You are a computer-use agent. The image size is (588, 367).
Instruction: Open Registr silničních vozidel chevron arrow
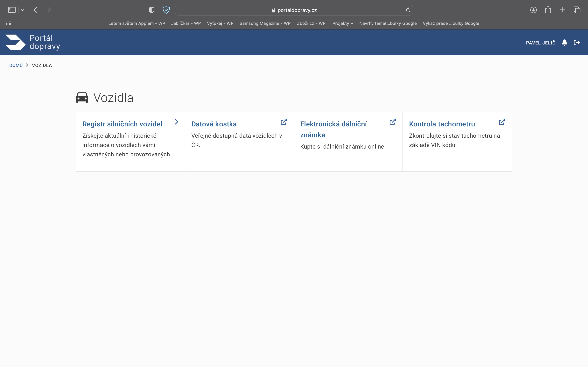177,122
